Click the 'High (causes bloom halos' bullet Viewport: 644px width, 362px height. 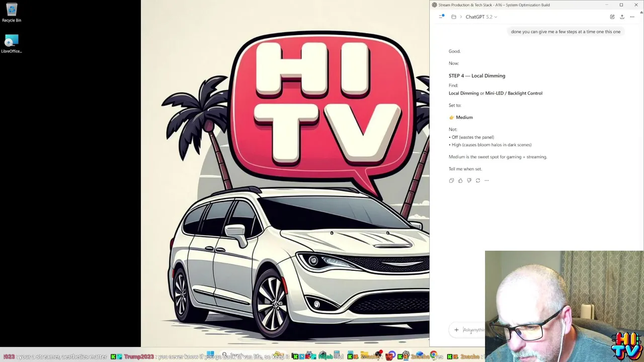pos(490,145)
